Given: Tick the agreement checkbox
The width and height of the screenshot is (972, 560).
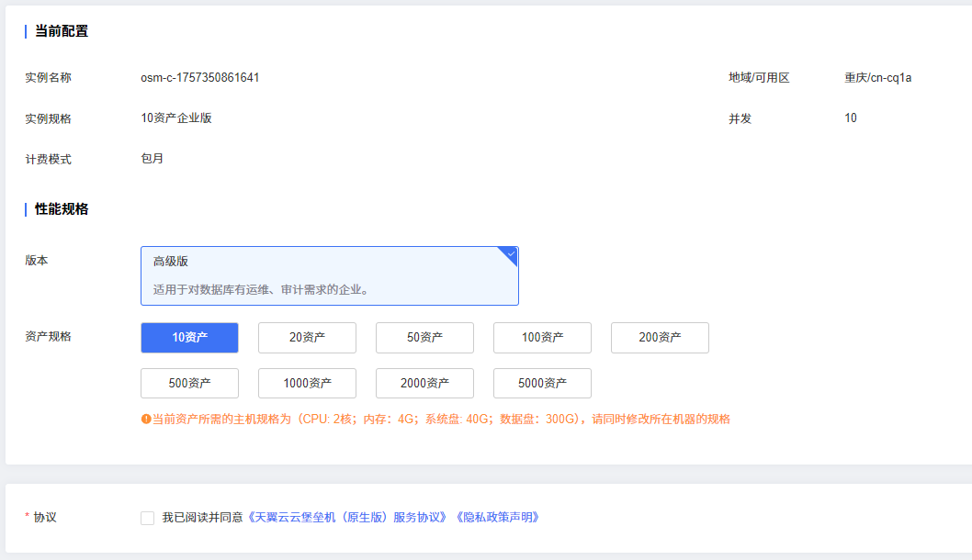Looking at the screenshot, I should pos(147,518).
